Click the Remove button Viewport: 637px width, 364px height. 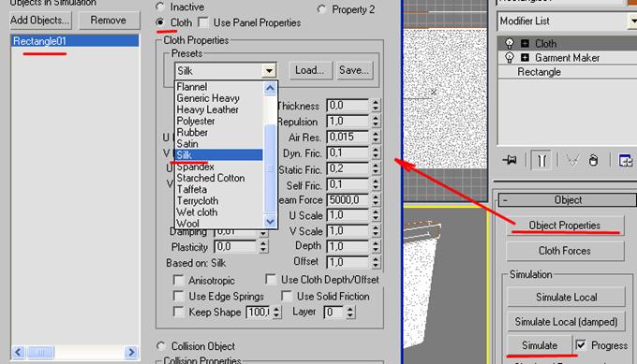point(109,21)
